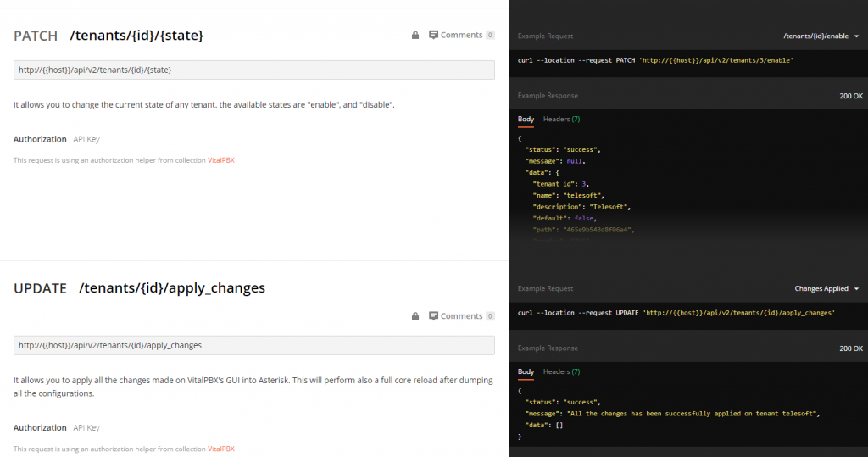Click the PATCH /tenants/{id}/{state} heading

click(108, 36)
